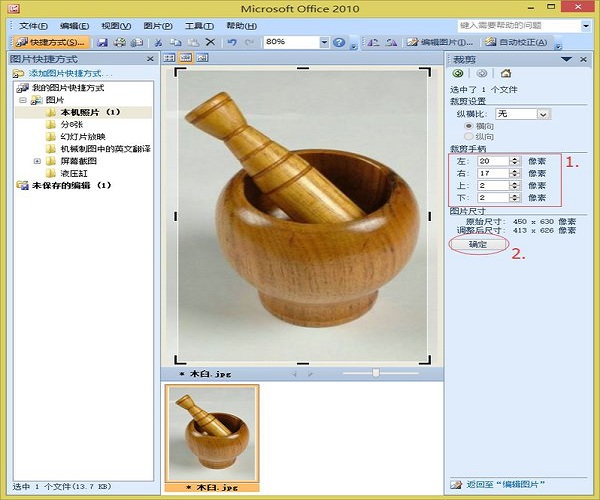Click the Undo arrow icon

coord(232,43)
